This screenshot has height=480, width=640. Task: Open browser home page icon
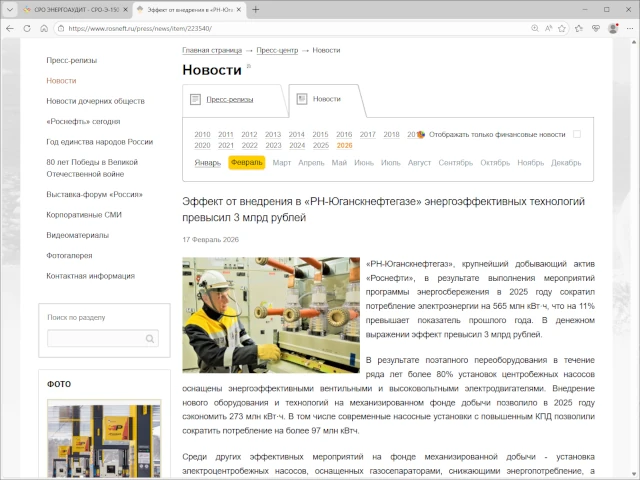tap(44, 29)
